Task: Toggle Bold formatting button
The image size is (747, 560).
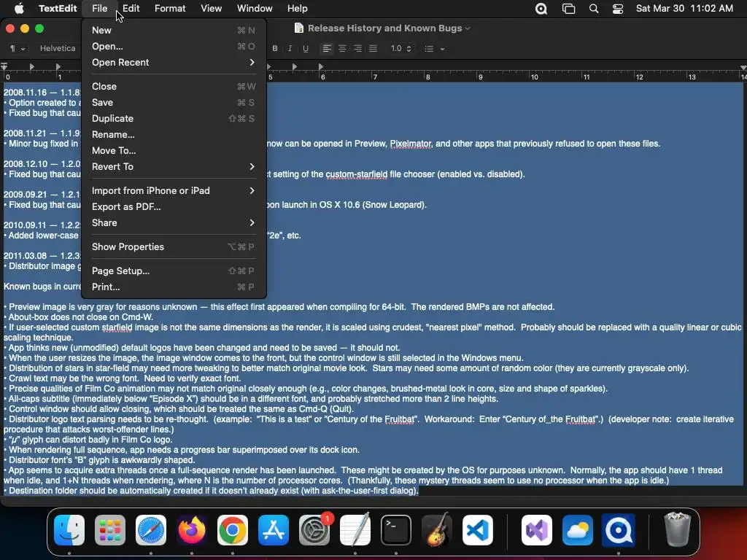Action: [275, 48]
